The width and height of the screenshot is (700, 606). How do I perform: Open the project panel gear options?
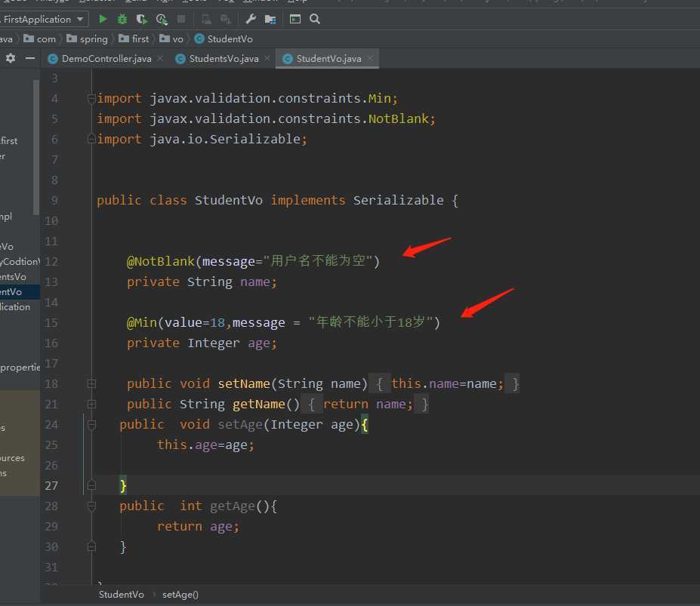coord(11,58)
